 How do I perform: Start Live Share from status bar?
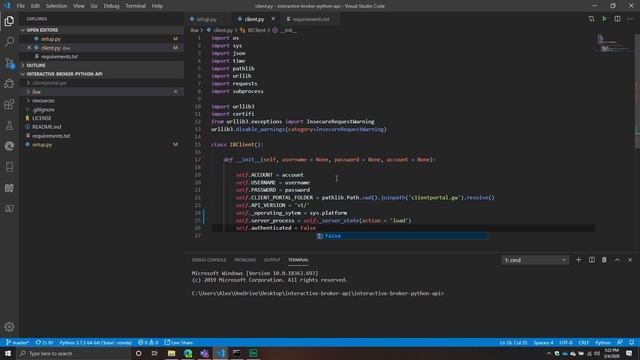point(179,342)
